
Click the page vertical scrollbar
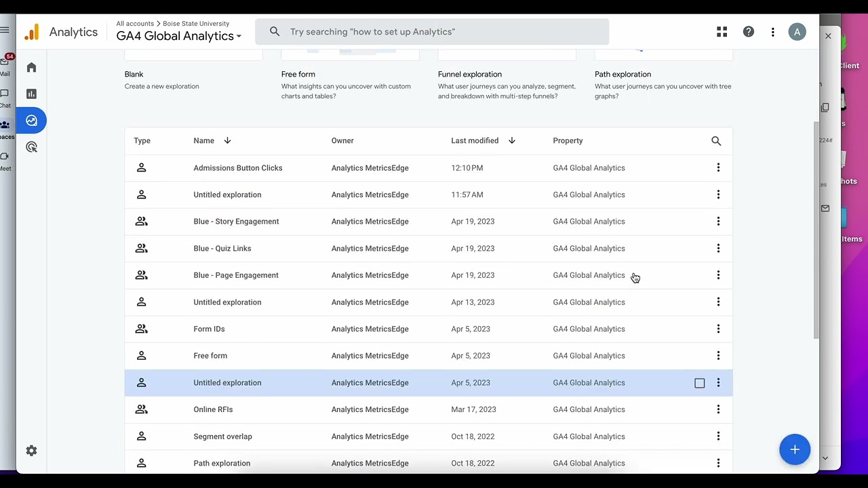816,230
